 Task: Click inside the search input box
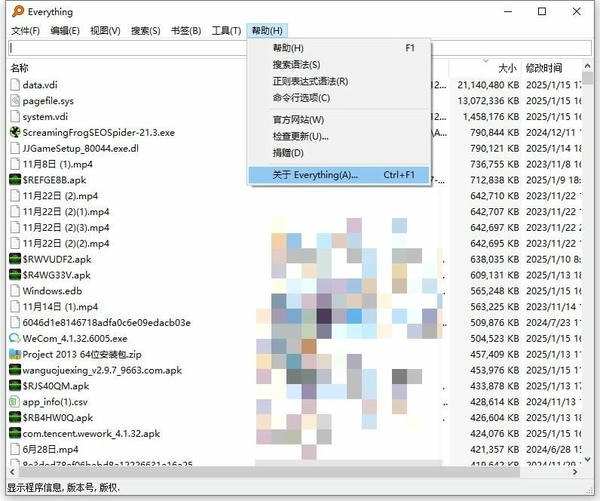click(126, 48)
